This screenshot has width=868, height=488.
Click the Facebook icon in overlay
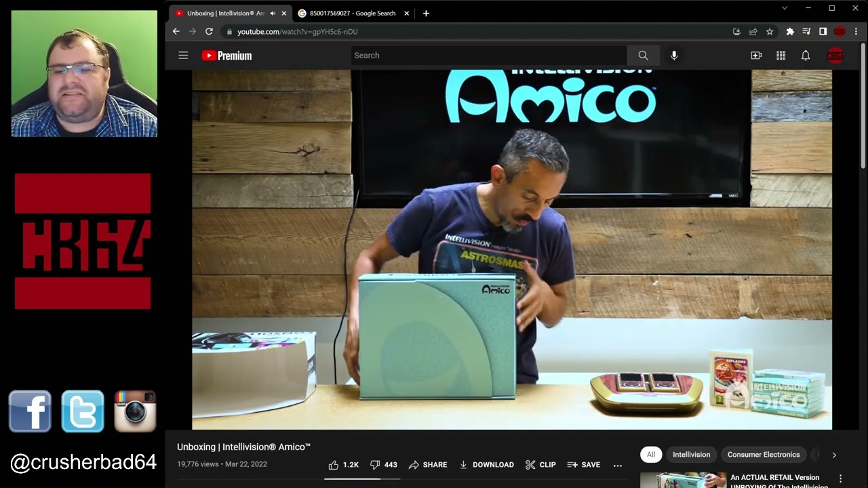[30, 411]
